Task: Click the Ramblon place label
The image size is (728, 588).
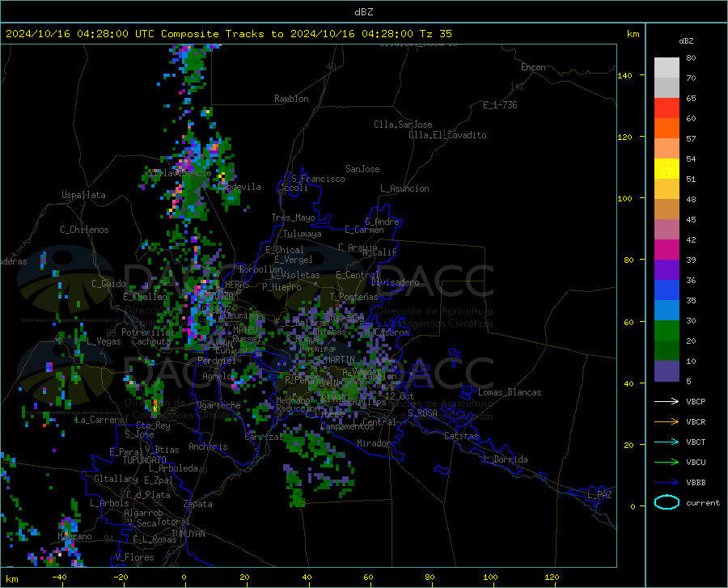Action: pos(291,99)
